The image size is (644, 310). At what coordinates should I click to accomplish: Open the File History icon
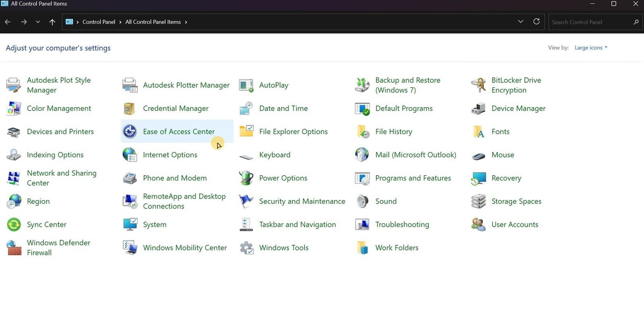(362, 132)
